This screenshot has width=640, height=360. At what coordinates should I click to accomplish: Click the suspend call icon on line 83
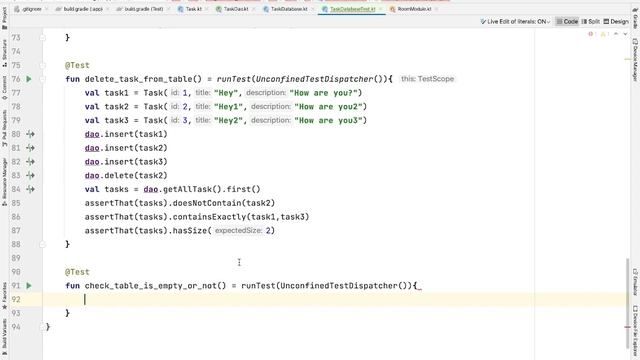30,176
